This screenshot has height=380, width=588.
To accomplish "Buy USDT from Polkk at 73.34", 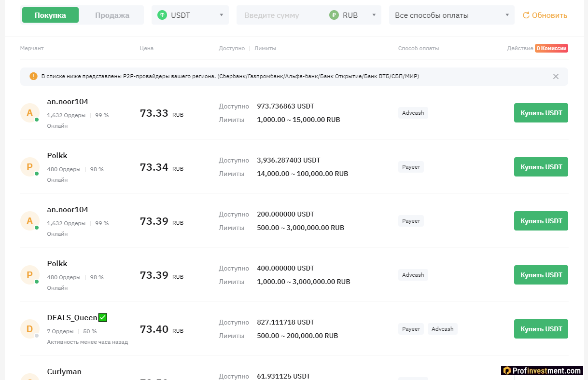I will click(x=541, y=167).
